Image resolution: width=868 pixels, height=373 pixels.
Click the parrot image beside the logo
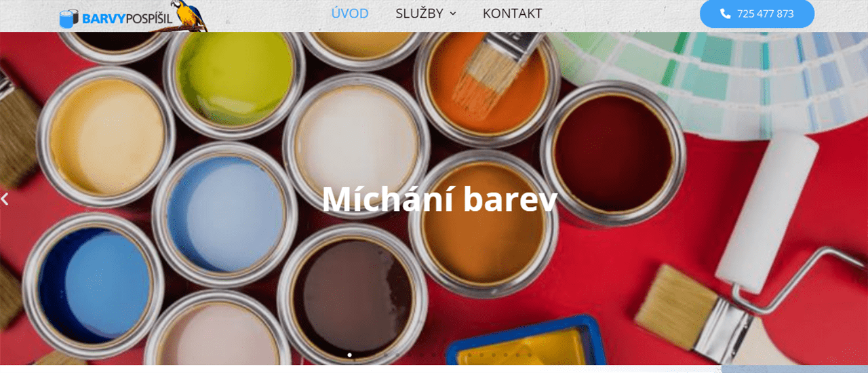(192, 16)
